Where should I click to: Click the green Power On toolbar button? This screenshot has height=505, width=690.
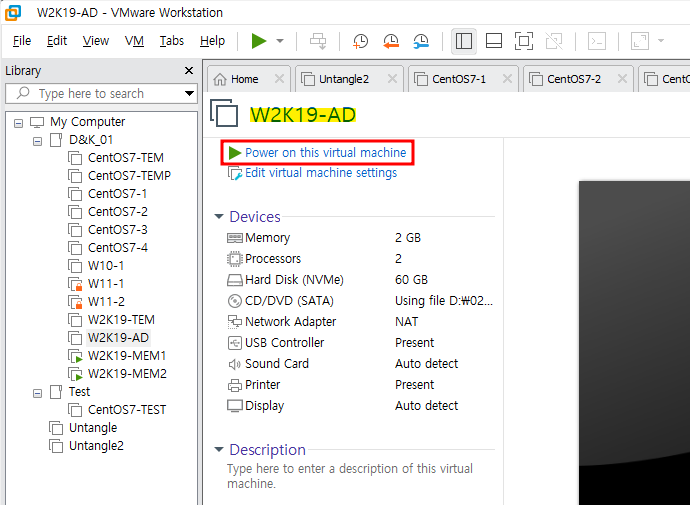[x=259, y=41]
